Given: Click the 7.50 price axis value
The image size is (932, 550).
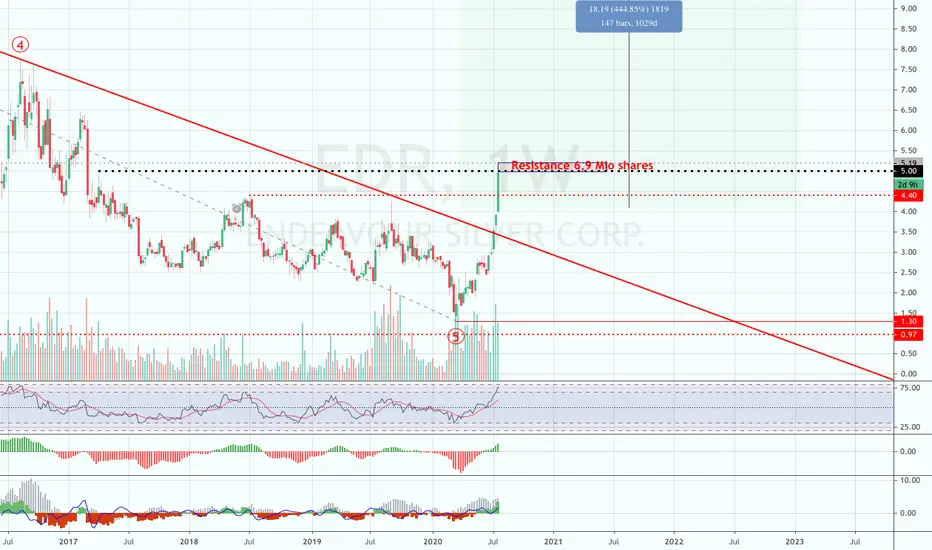Looking at the screenshot, I should click(x=908, y=70).
